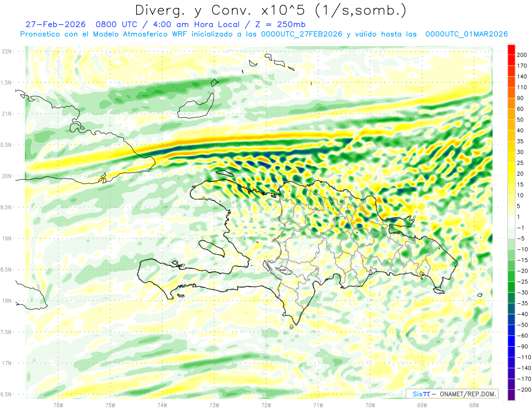Click the '18N' latitude label
The height and width of the screenshot is (411, 532).
click(x=6, y=301)
